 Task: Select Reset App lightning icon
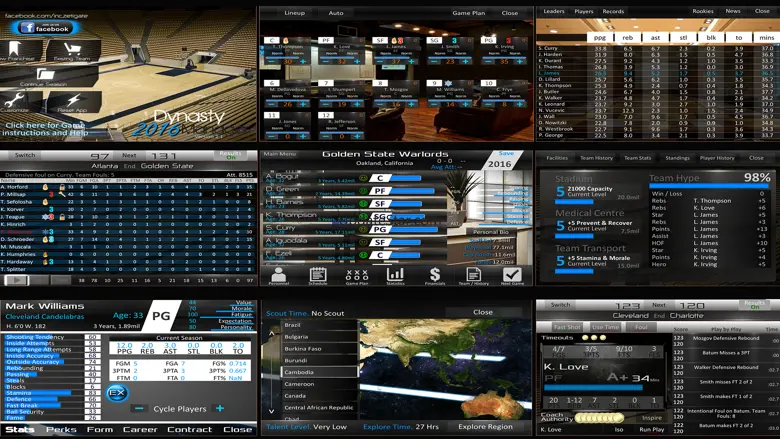coord(73,102)
